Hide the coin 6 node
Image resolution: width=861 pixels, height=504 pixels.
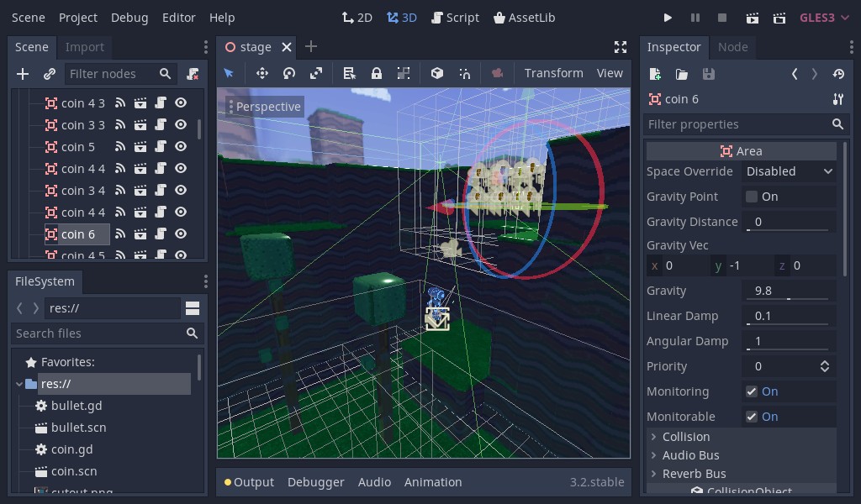(x=181, y=234)
